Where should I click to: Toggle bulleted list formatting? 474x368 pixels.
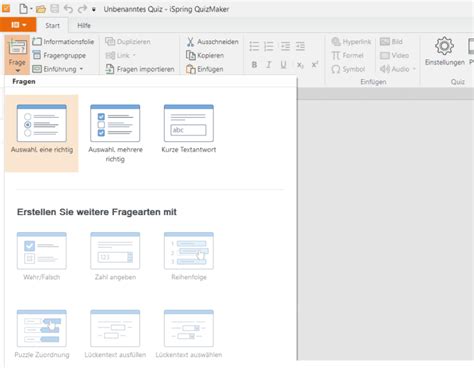[x=254, y=46]
